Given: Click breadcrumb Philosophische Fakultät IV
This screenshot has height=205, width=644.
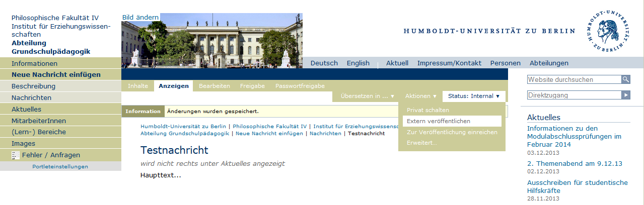Looking at the screenshot, I should click(269, 127).
